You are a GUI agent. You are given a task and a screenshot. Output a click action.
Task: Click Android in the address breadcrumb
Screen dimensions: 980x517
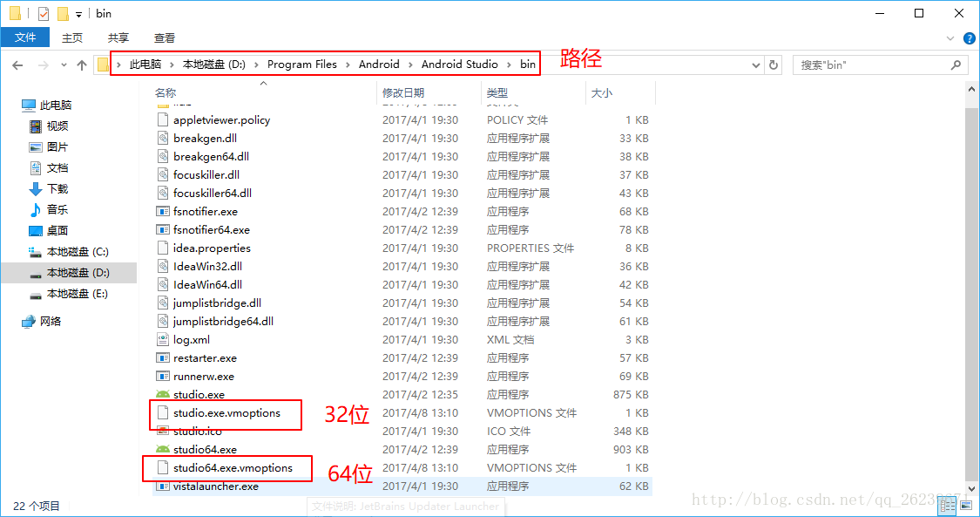pyautogui.click(x=379, y=65)
